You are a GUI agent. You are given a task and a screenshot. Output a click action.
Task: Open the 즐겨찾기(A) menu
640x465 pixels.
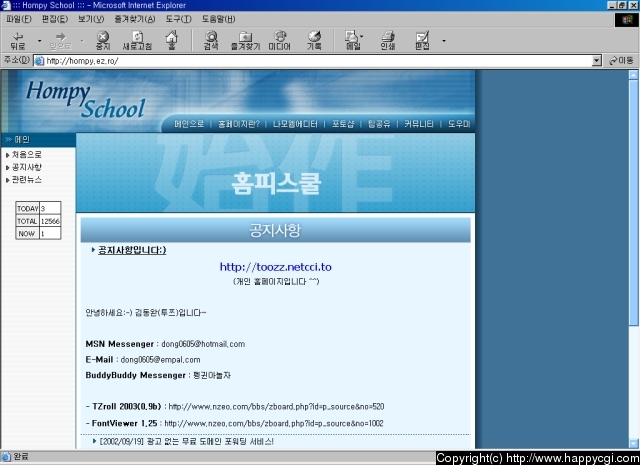click(x=134, y=19)
